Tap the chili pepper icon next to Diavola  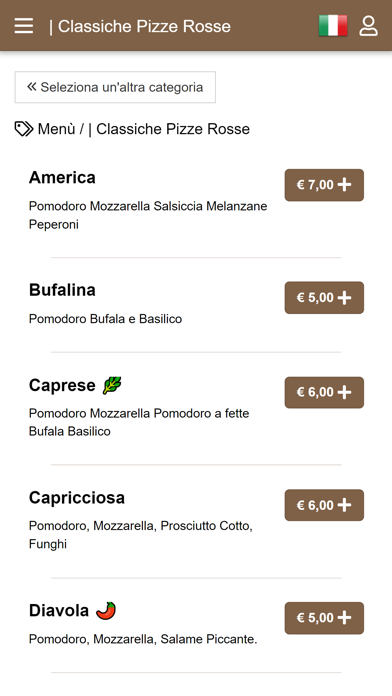coord(106,610)
